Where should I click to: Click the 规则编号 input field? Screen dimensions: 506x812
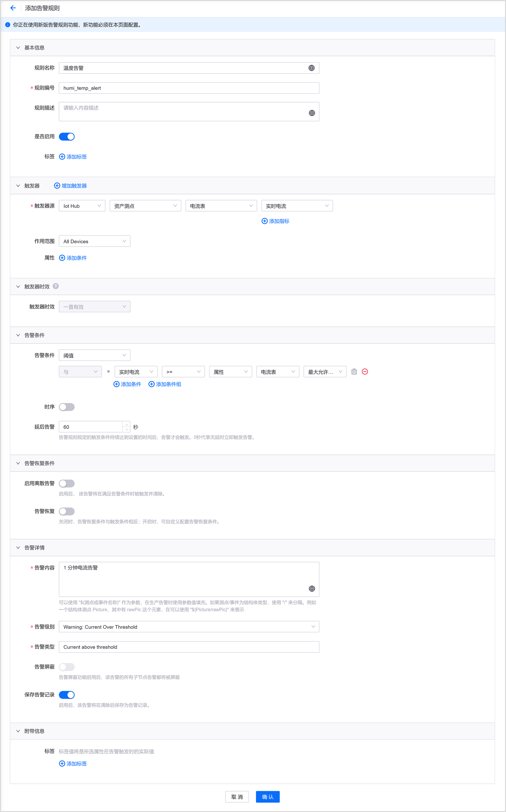click(x=189, y=88)
